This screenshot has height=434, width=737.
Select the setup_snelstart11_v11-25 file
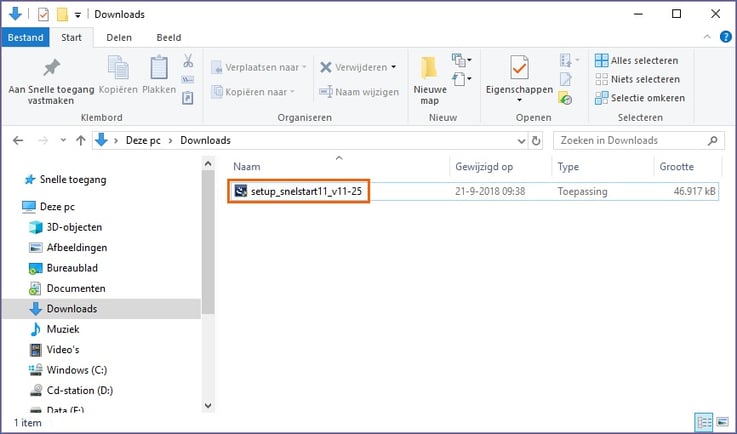tap(299, 191)
